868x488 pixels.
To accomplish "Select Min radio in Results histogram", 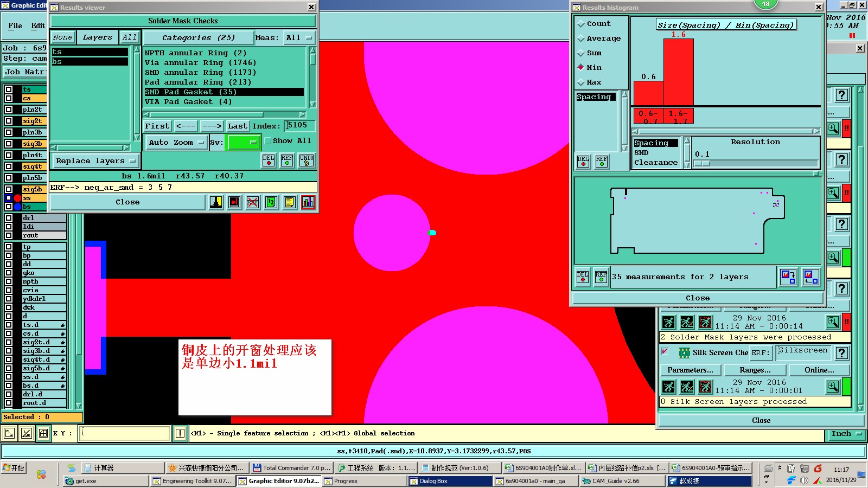I will pos(581,68).
